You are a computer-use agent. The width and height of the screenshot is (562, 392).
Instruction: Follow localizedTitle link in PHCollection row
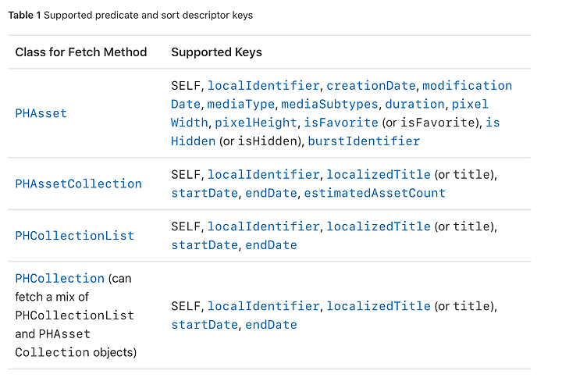(x=379, y=306)
